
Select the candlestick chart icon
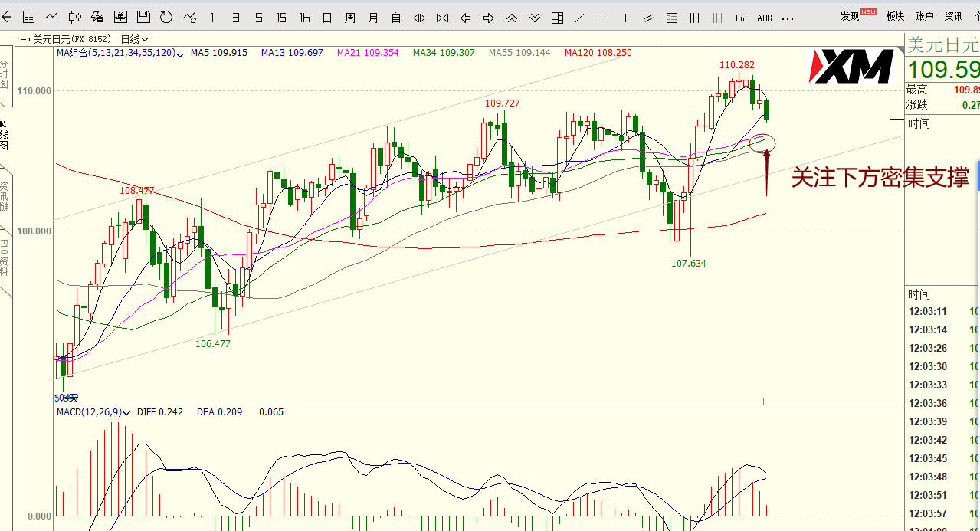pos(75,17)
